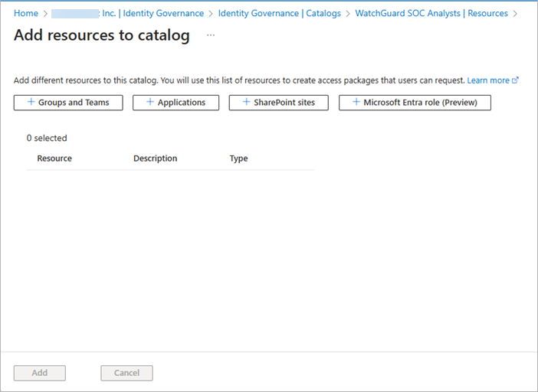Cancel adding resources to catalog
The image size is (538, 392).
(x=126, y=373)
